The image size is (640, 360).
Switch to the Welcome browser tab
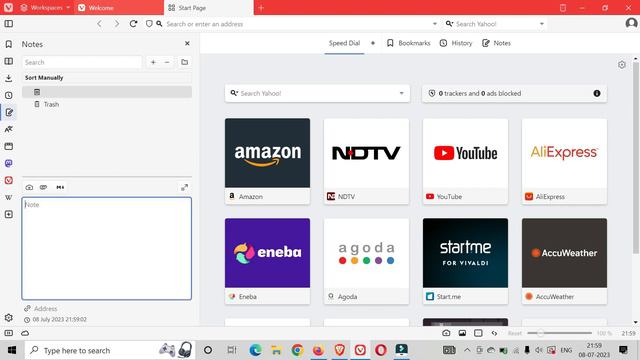point(118,8)
